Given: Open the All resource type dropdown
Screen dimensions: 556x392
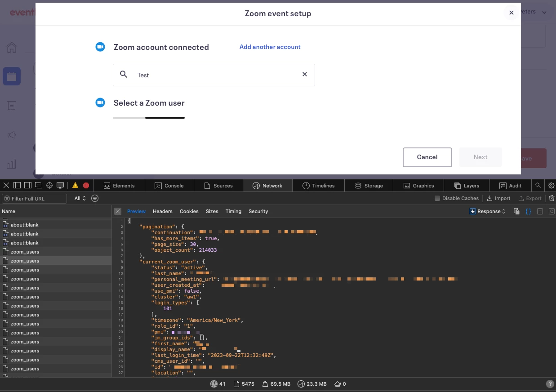Looking at the screenshot, I should pyautogui.click(x=80, y=198).
